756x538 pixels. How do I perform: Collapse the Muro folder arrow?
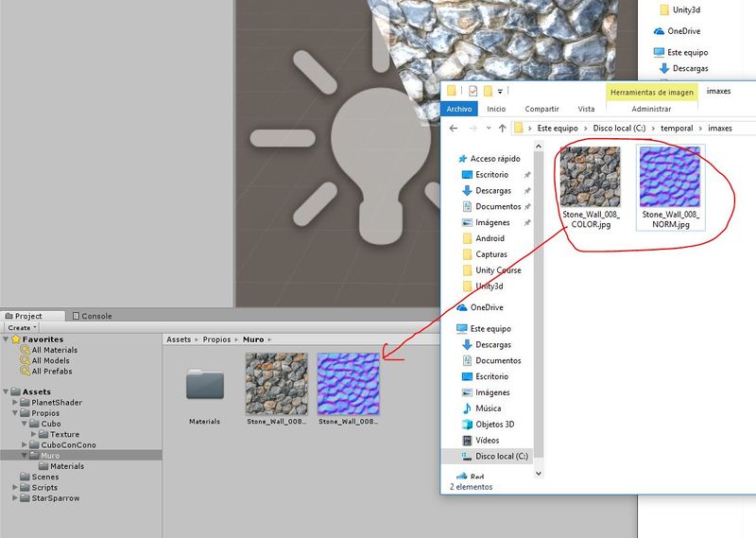point(25,455)
